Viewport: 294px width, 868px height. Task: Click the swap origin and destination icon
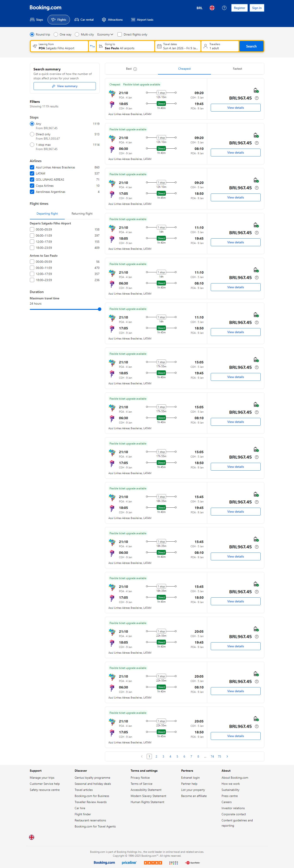[x=92, y=46]
